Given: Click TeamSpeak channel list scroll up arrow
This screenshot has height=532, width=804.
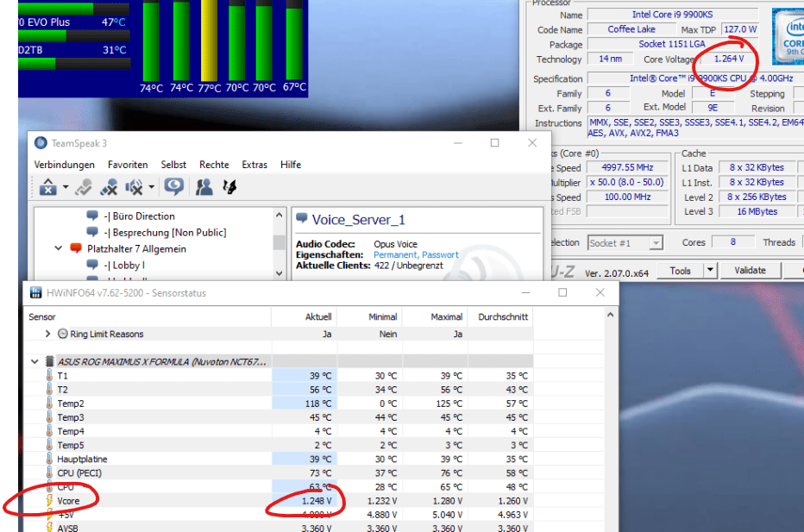Looking at the screenshot, I should [279, 216].
